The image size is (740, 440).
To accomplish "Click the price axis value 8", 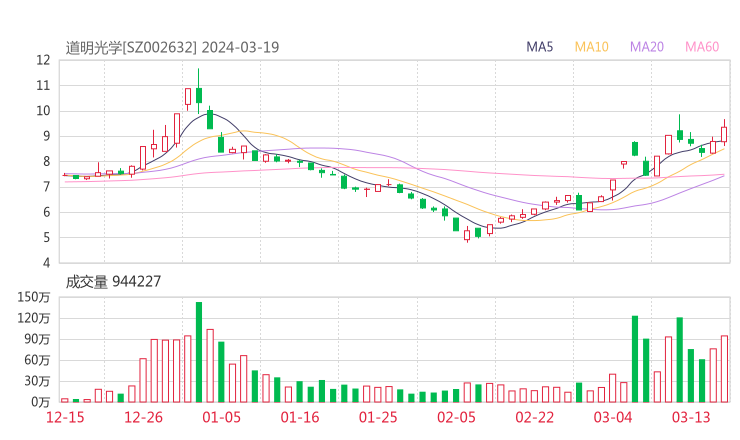I will point(46,161).
